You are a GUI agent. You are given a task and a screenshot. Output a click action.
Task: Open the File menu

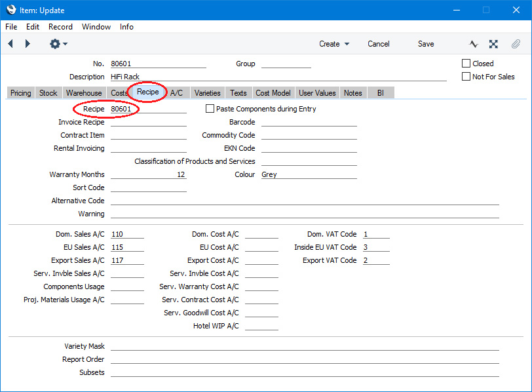click(x=11, y=27)
